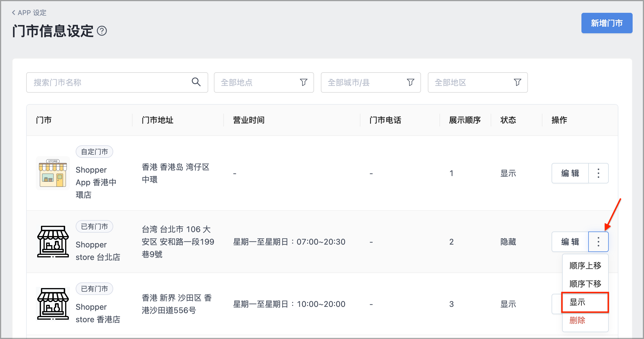Click store name Shopper store 香港店
Screen dimensions: 644x339
point(98,313)
